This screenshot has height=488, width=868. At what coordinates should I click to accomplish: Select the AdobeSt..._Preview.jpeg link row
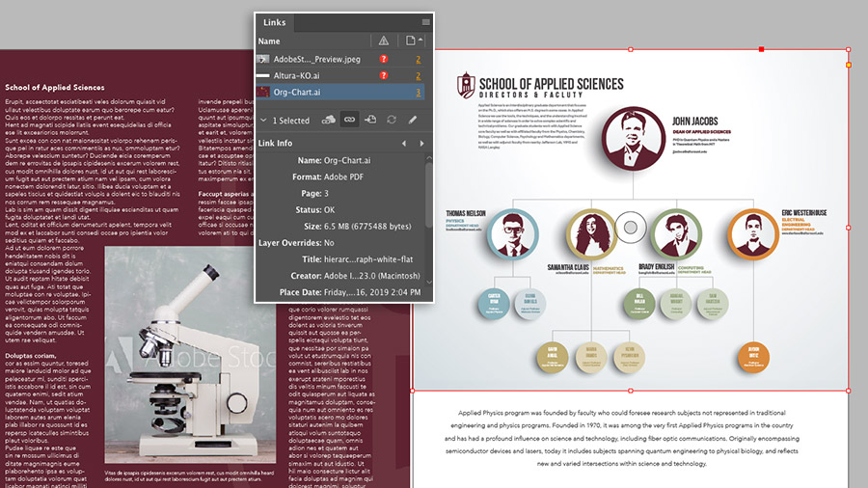[x=339, y=59]
